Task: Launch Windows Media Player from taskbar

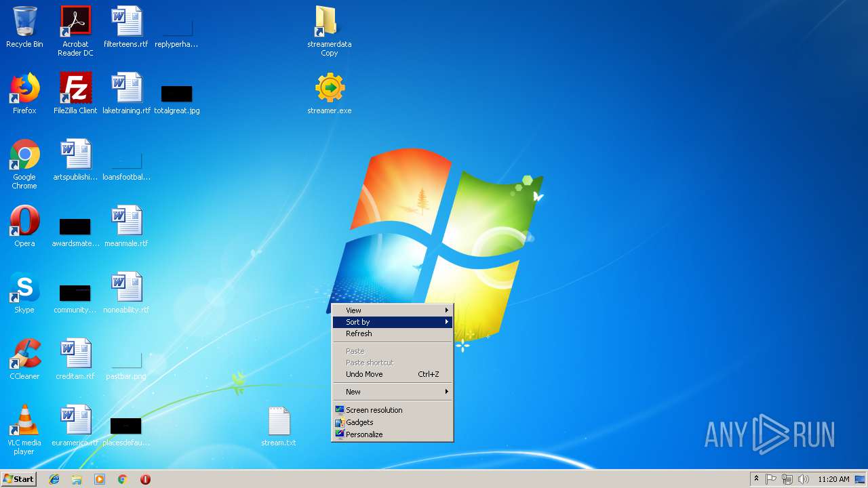Action: [100, 479]
